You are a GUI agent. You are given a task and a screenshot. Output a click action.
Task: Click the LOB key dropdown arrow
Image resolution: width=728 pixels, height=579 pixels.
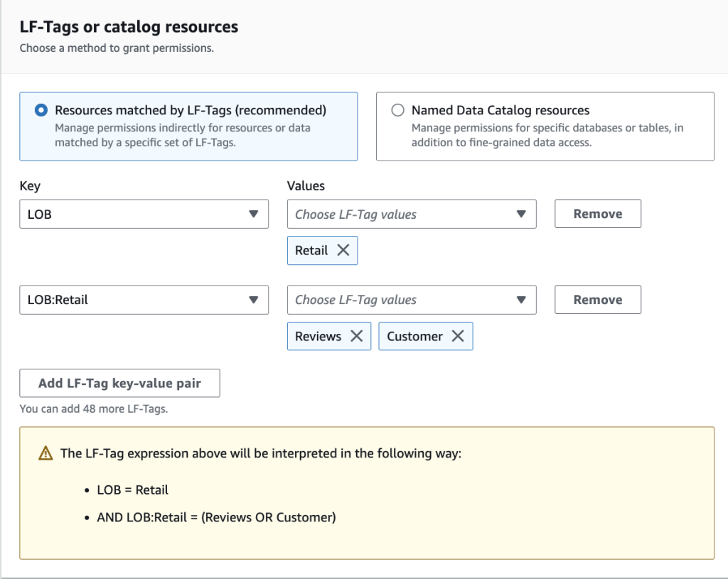tap(254, 214)
